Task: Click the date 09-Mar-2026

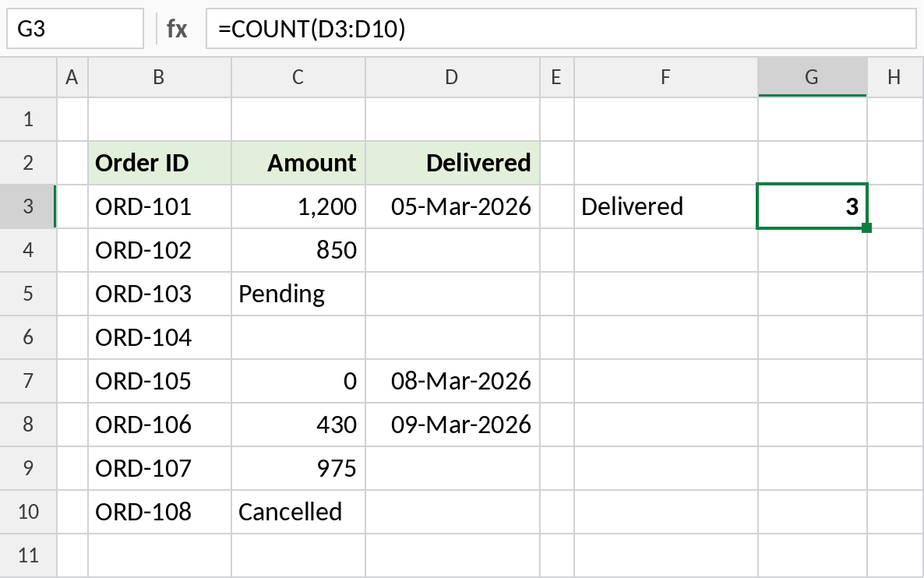Action: click(x=452, y=425)
